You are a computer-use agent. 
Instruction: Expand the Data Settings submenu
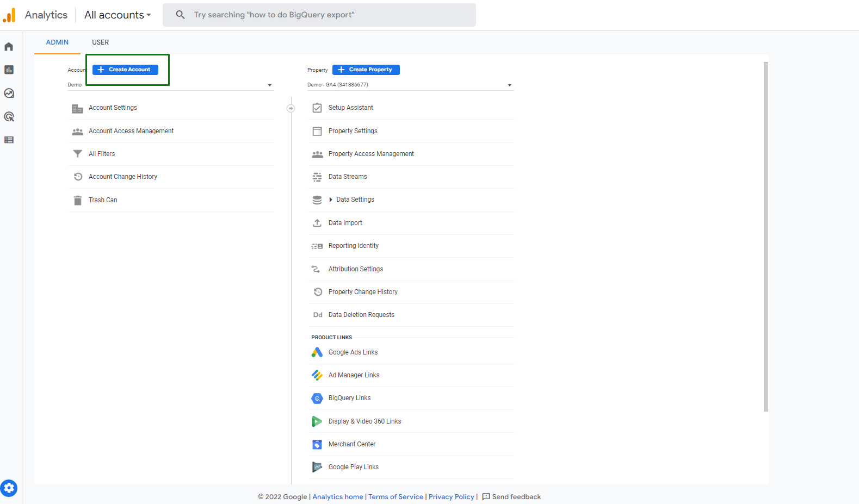pos(331,200)
